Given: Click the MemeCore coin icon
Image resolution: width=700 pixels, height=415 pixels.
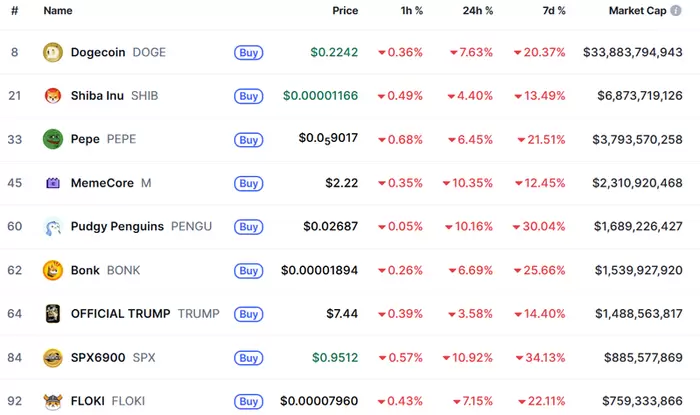Looking at the screenshot, I should click(52, 183).
